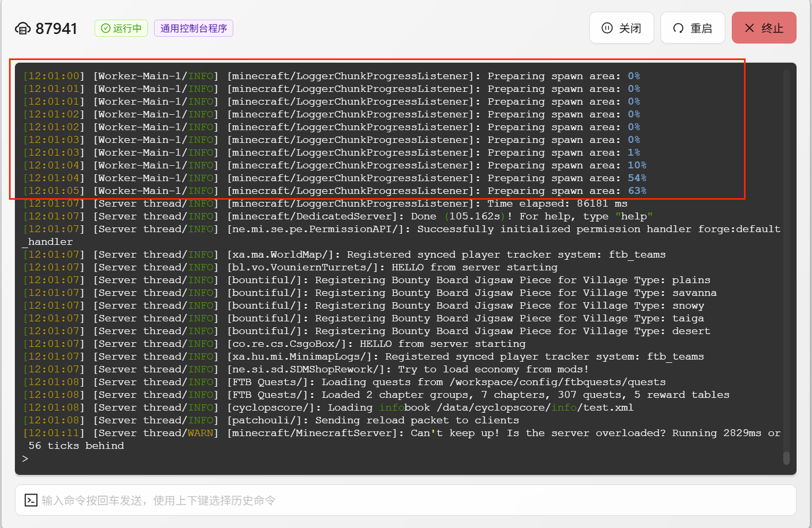Click FTB Quests 'Loading quests from' line
Viewport: 812px width, 528px height.
(x=344, y=382)
